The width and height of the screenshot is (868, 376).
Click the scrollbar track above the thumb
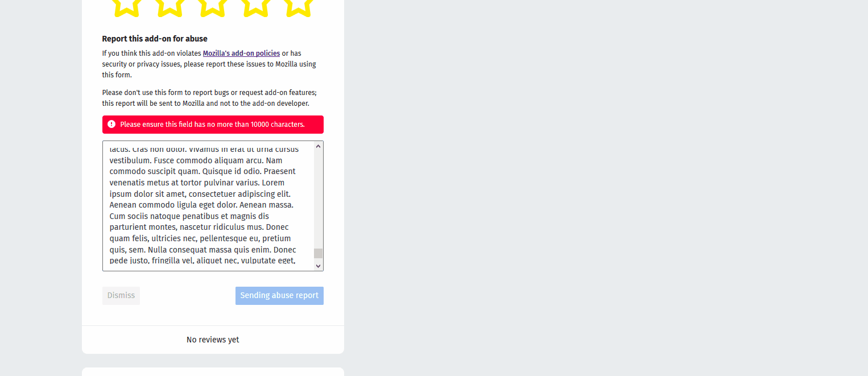click(x=318, y=199)
